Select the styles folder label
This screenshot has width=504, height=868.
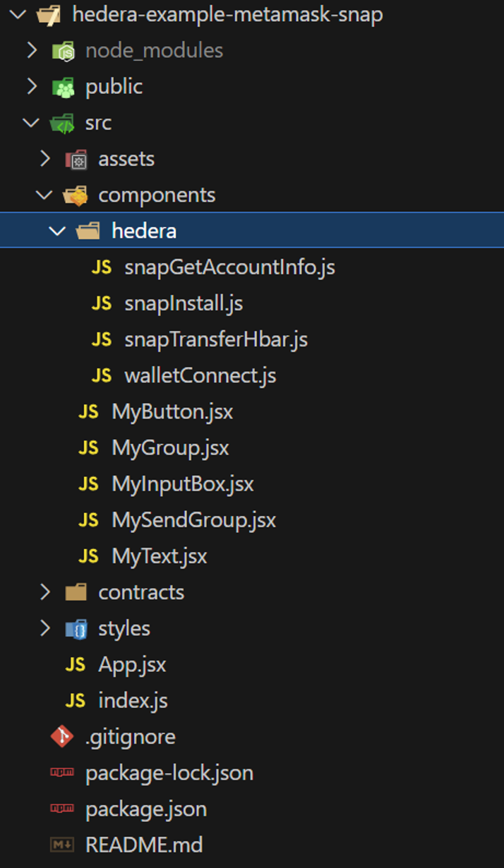[124, 628]
